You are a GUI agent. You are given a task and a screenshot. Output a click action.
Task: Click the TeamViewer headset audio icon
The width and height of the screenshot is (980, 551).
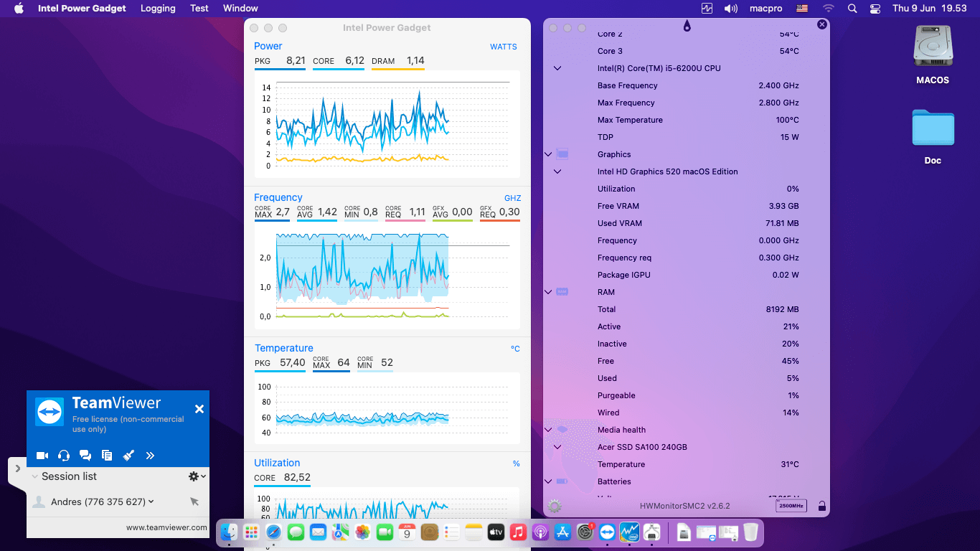(64, 456)
